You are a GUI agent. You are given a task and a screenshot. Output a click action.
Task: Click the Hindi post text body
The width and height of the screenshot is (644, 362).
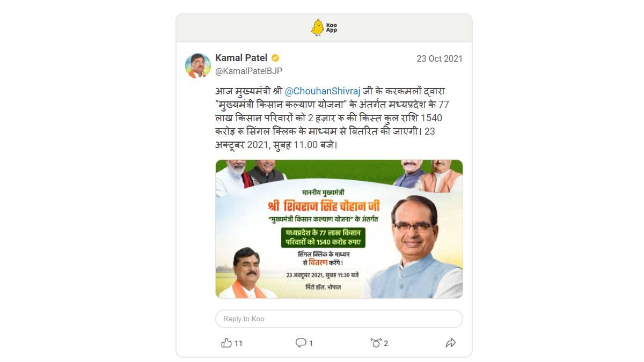pyautogui.click(x=328, y=118)
